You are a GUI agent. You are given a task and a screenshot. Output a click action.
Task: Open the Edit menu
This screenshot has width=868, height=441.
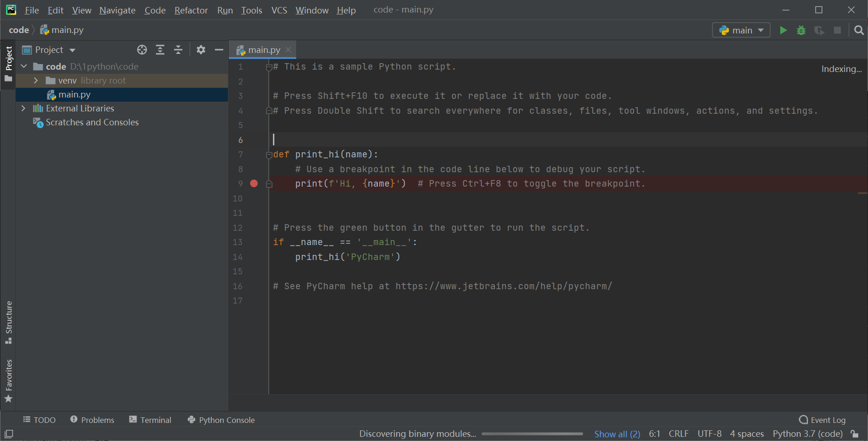pyautogui.click(x=55, y=10)
